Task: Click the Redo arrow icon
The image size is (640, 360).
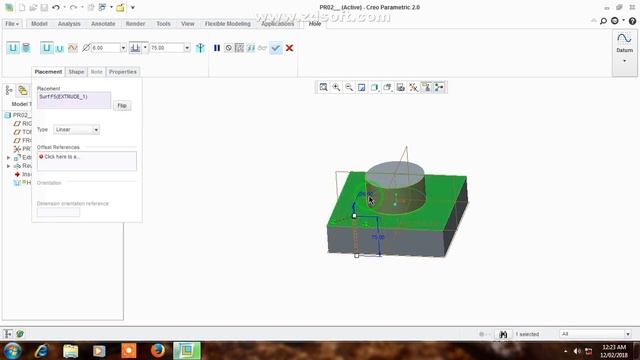Action: [x=73, y=7]
